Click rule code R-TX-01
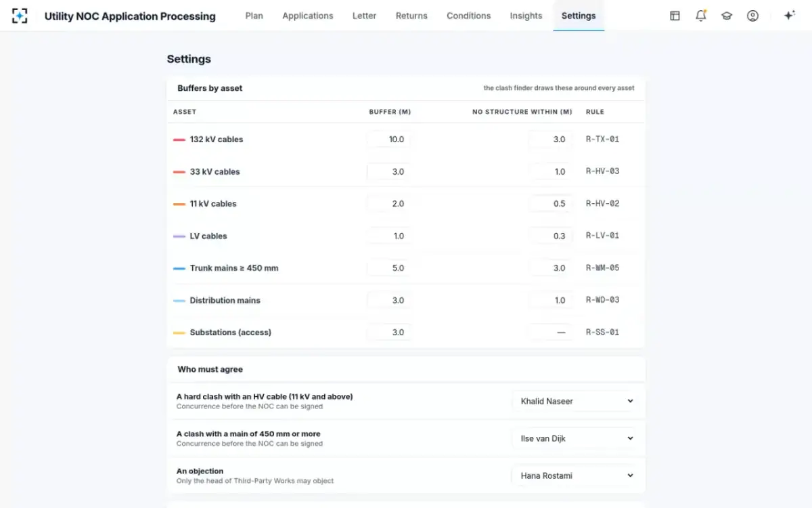The image size is (812, 508). coord(602,140)
